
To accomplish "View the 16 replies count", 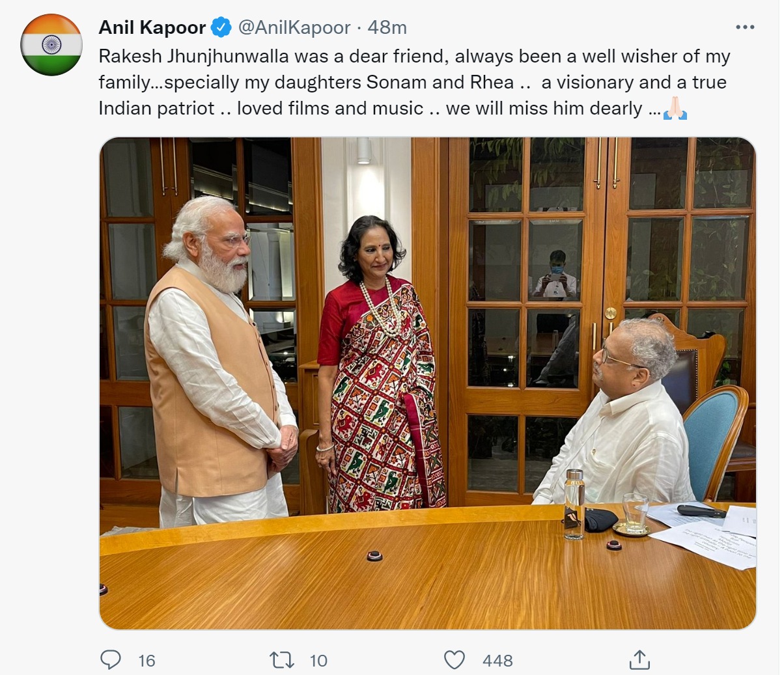I will coord(147,661).
